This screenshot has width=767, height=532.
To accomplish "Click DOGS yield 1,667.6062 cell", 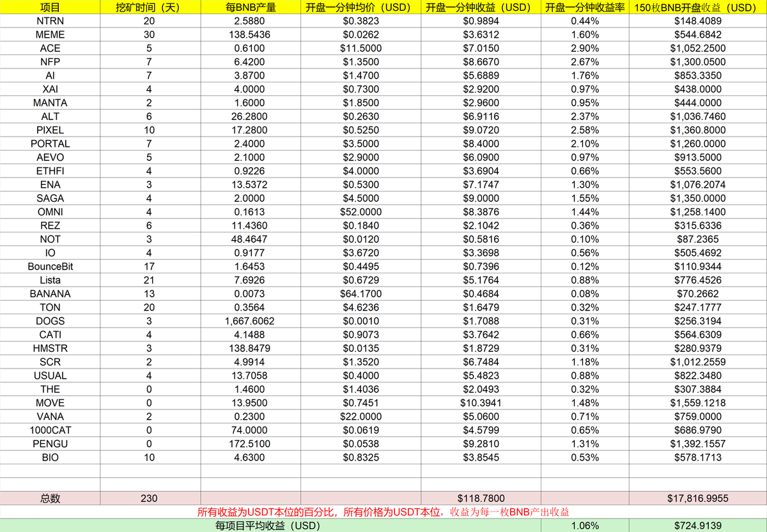I will pyautogui.click(x=251, y=321).
